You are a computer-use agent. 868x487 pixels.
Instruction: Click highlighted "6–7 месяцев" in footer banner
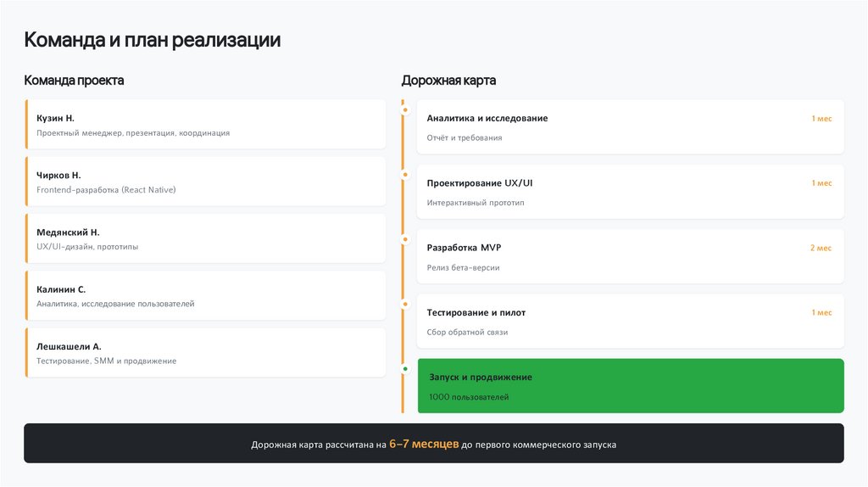click(424, 445)
